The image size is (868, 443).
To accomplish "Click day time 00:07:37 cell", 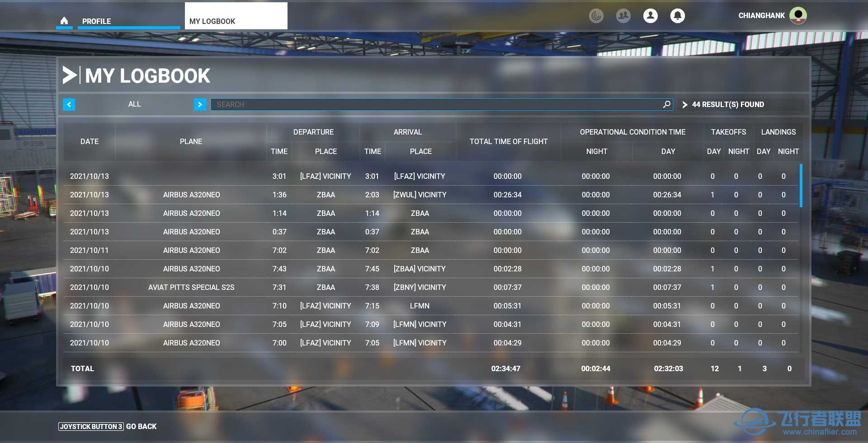I will pyautogui.click(x=667, y=287).
